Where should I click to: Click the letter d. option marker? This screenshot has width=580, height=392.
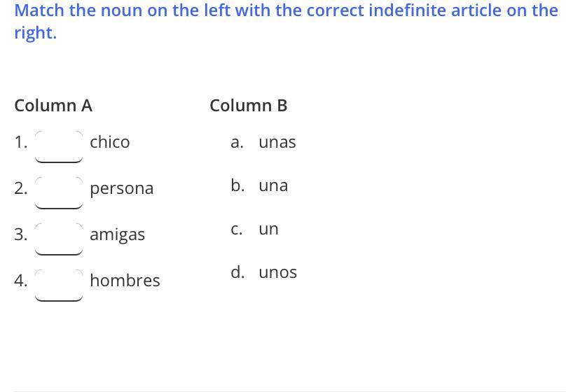pos(237,272)
